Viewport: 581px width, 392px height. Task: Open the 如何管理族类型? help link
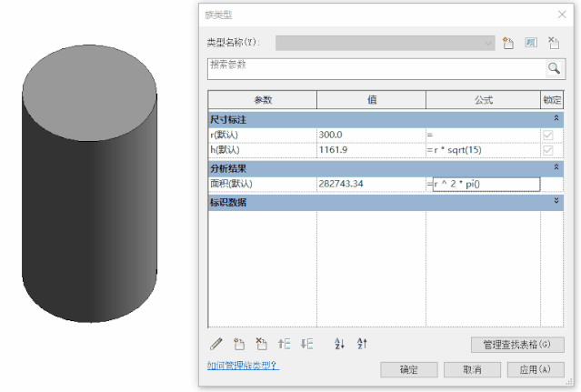pos(243,366)
